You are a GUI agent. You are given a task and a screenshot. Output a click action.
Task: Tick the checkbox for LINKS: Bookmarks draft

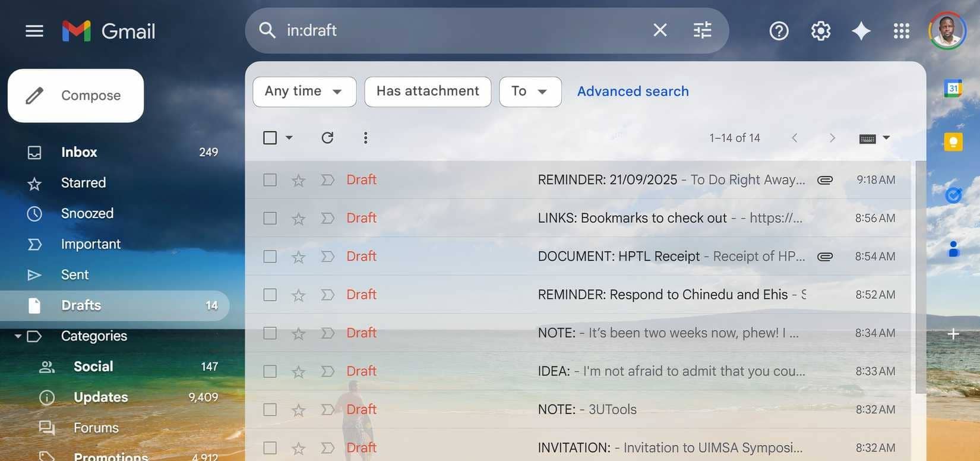[270, 218]
